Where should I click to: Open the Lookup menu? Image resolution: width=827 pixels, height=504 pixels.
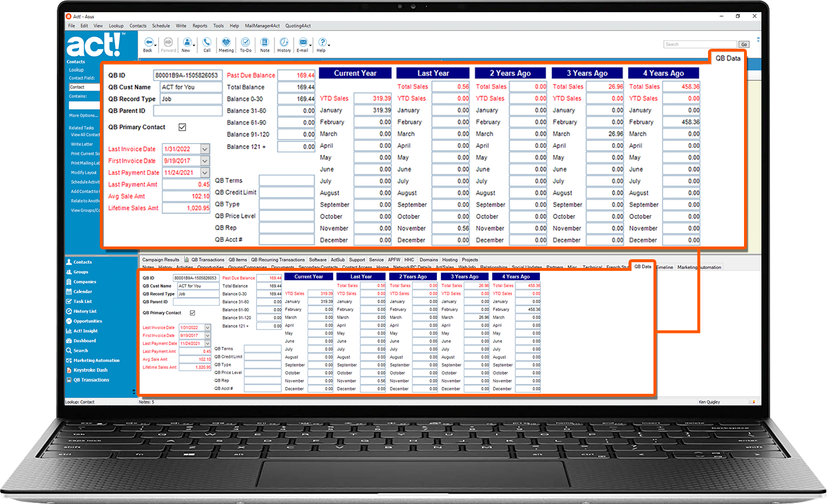pyautogui.click(x=116, y=26)
